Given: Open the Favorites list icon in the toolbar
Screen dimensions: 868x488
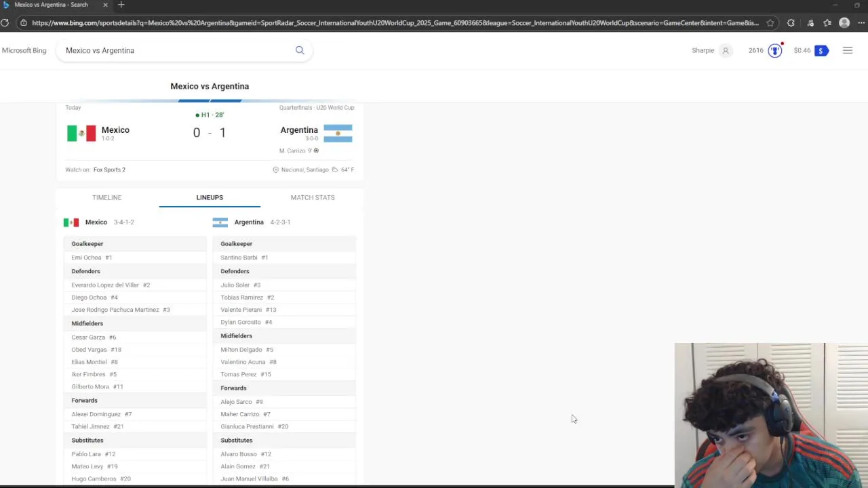Looking at the screenshot, I should pos(827,23).
